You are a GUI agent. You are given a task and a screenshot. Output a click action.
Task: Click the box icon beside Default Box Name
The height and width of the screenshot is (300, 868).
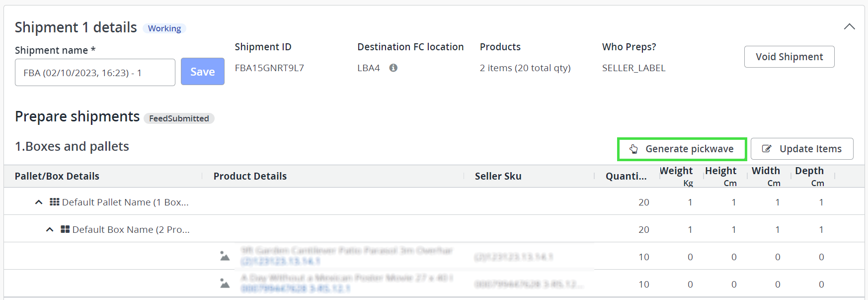tap(65, 229)
